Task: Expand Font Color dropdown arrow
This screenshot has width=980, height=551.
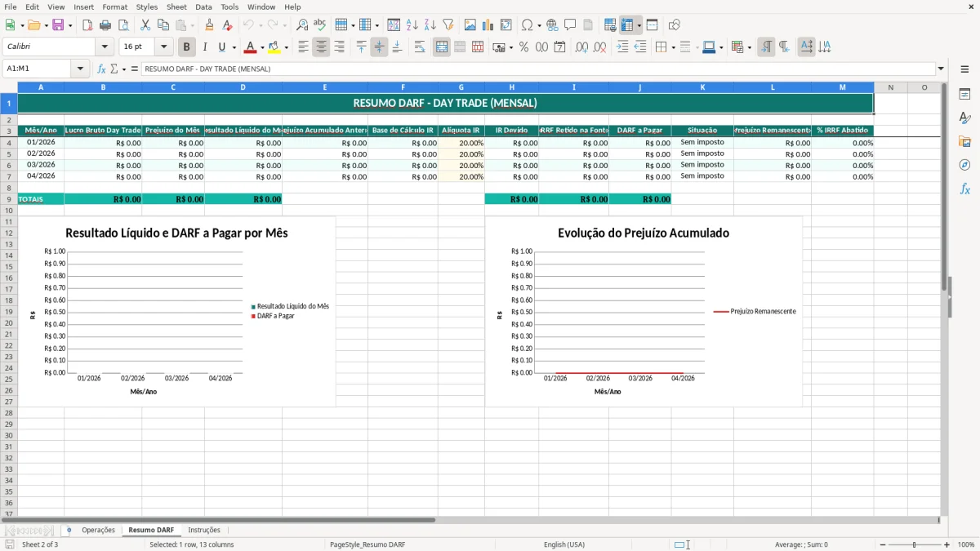Action: point(261,47)
